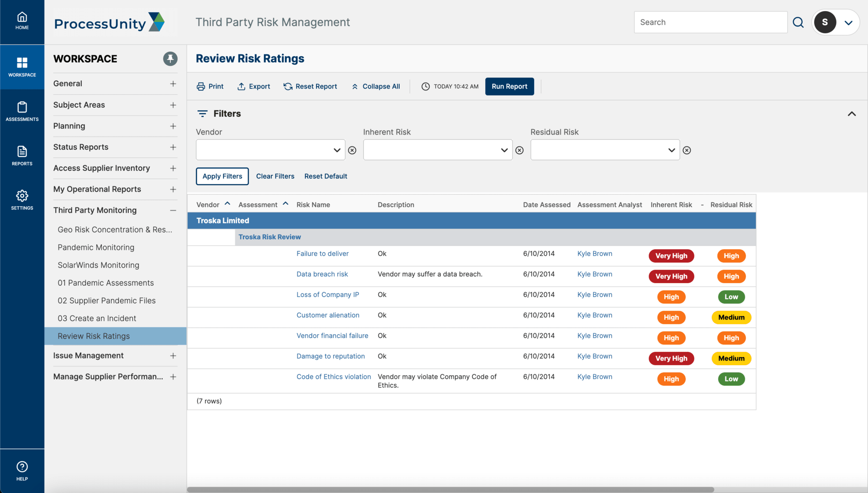This screenshot has width=868, height=493.
Task: Open Vendor financial failure risk
Action: click(x=332, y=336)
